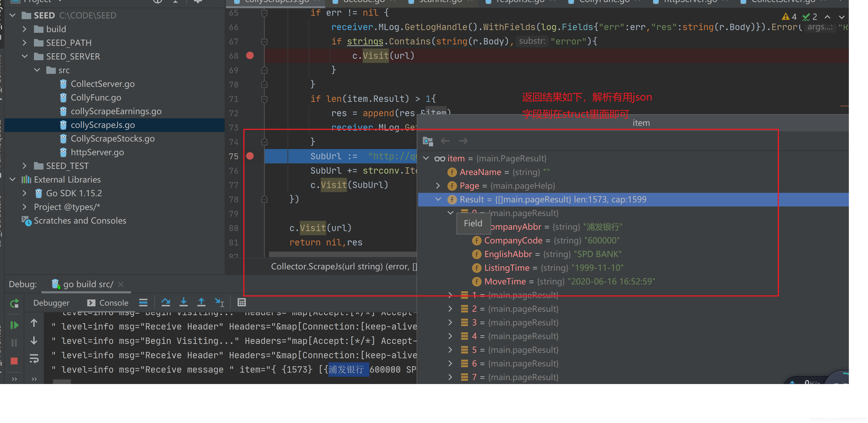This screenshot has width=868, height=423.
Task: Expand the SEED_TEST folder
Action: (24, 166)
